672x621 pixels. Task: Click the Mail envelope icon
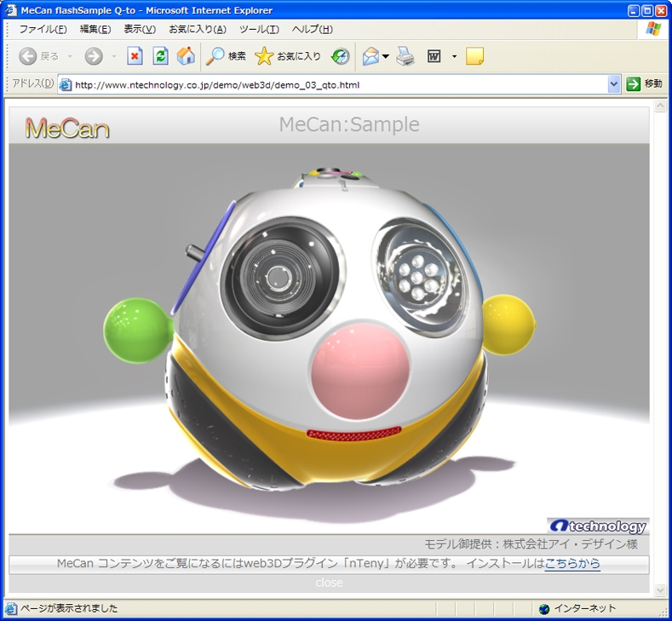[370, 56]
